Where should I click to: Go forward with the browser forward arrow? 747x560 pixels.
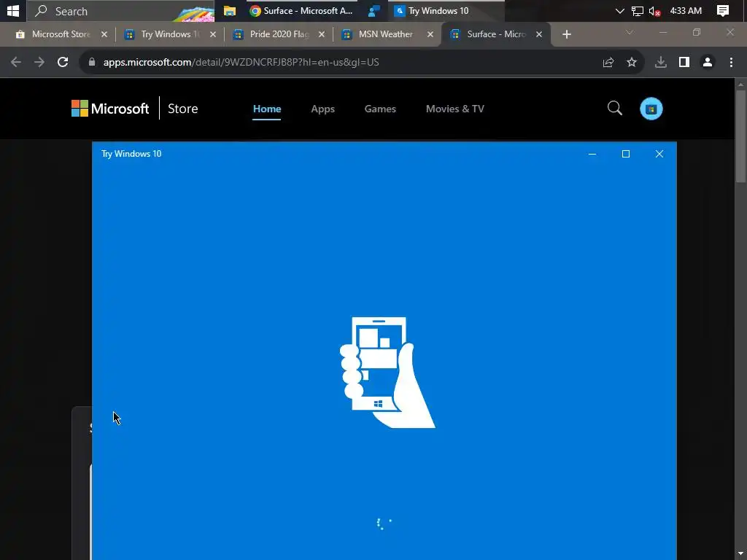click(39, 62)
